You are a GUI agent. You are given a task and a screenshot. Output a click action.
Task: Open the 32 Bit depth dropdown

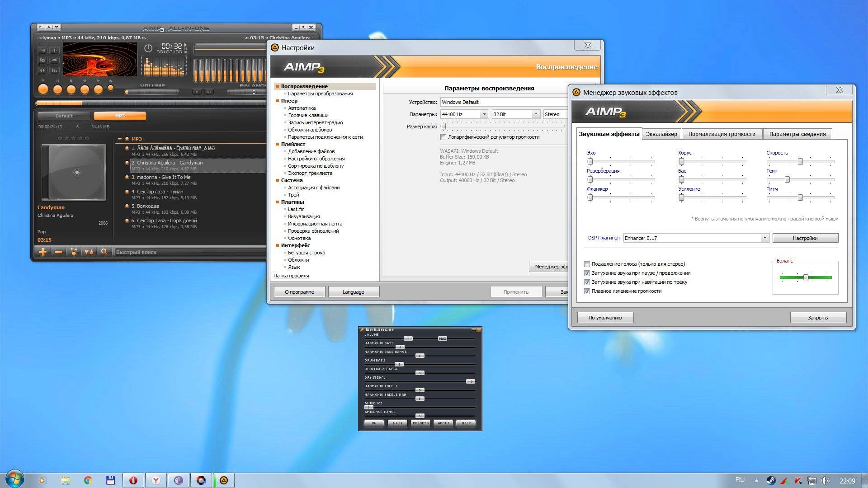[516, 114]
